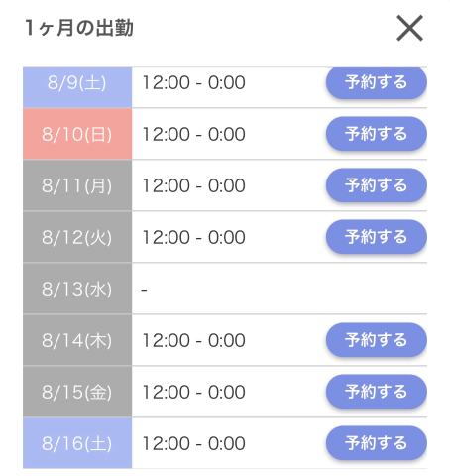
Task: Click the dash in the 8/13(水) row
Action: pos(144,291)
